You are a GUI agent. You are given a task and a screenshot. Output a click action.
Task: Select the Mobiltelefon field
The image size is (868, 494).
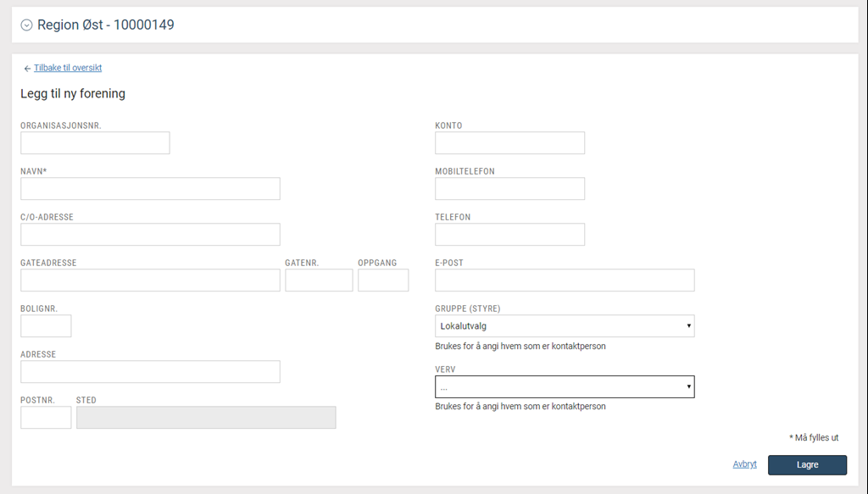tap(509, 189)
